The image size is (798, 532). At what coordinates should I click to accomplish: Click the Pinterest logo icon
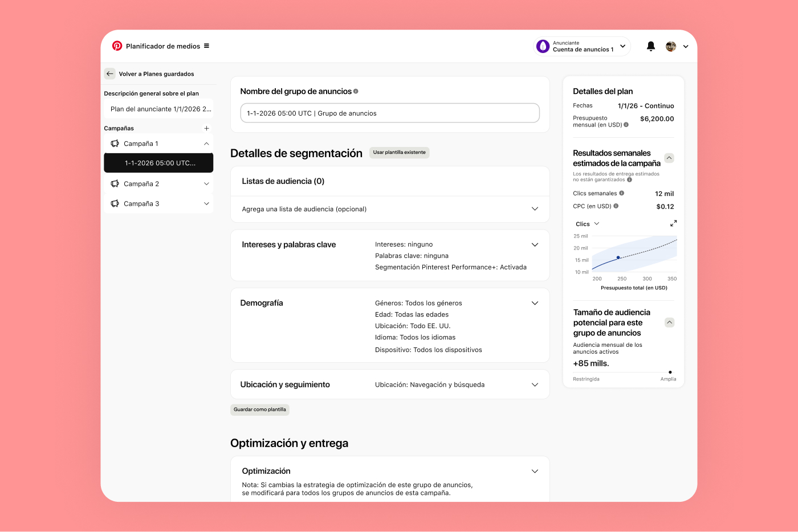[x=117, y=46]
